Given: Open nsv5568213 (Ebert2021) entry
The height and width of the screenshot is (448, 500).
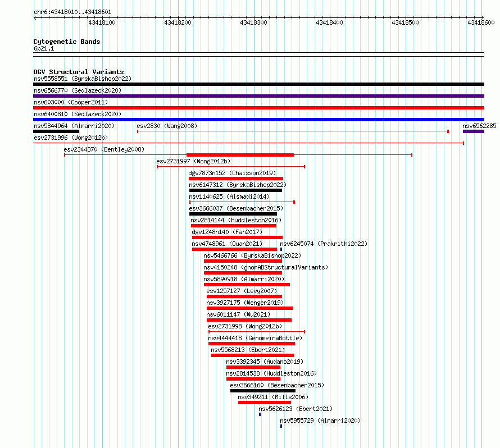Looking at the screenshot, I should coord(248,350).
